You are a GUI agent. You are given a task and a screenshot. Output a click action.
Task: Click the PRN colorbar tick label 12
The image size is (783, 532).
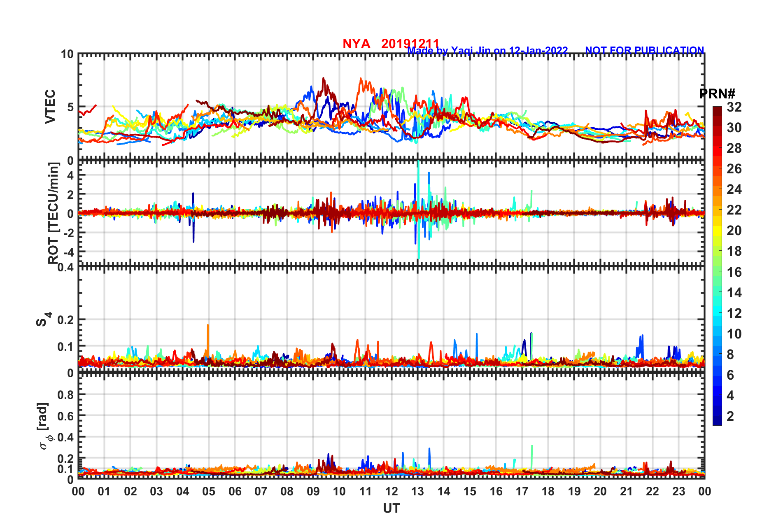[x=734, y=313]
